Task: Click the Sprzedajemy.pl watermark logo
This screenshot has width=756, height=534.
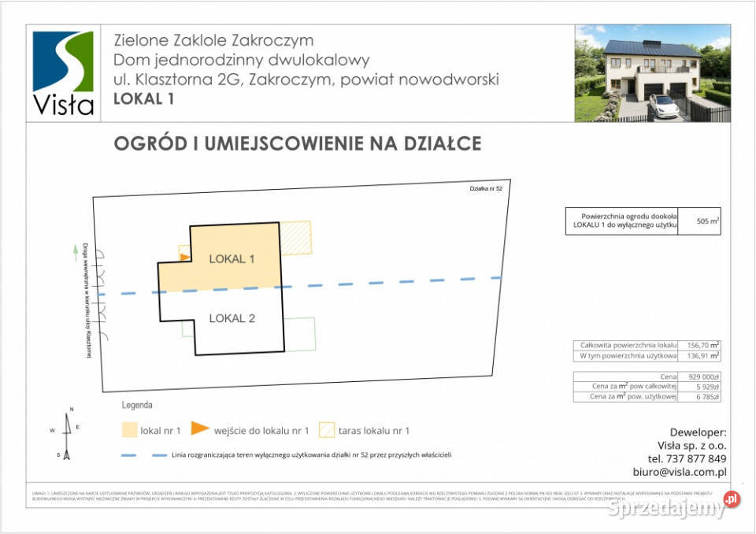Action: [673, 506]
